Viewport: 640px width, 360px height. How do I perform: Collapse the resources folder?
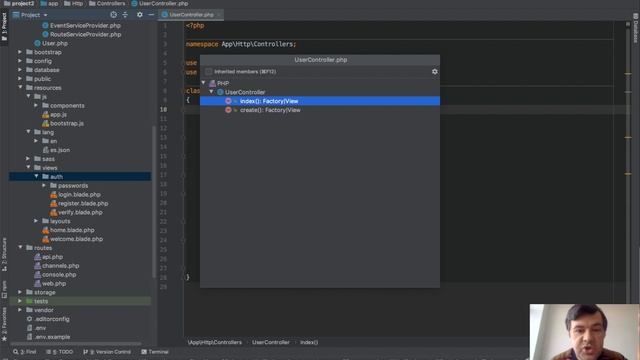click(20, 87)
